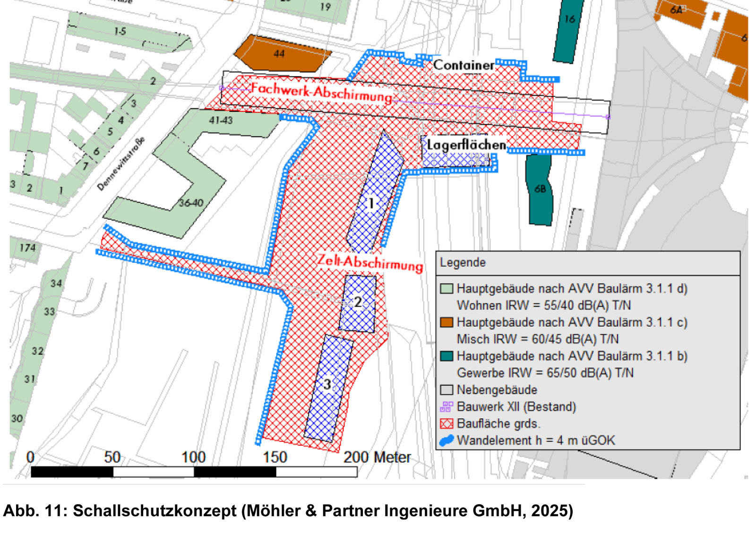This screenshot has height=535, width=756.
Task: Click the orange Misch legend swatch
Action: pos(446,322)
